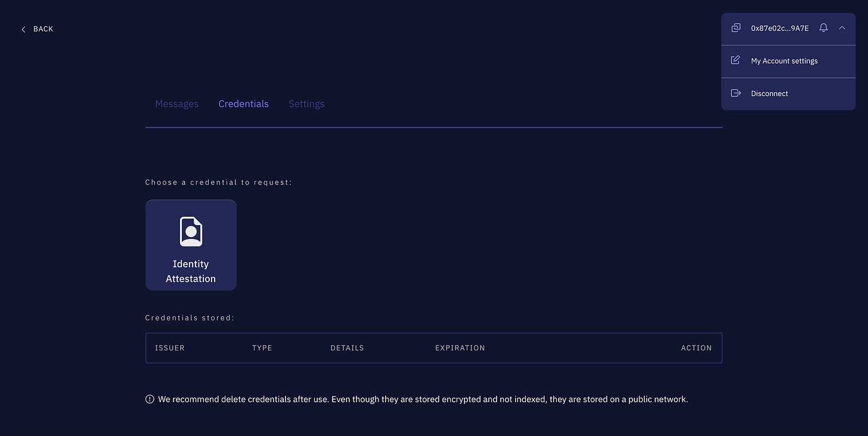
Task: Click the Identity Attestation document icon
Action: pyautogui.click(x=191, y=232)
